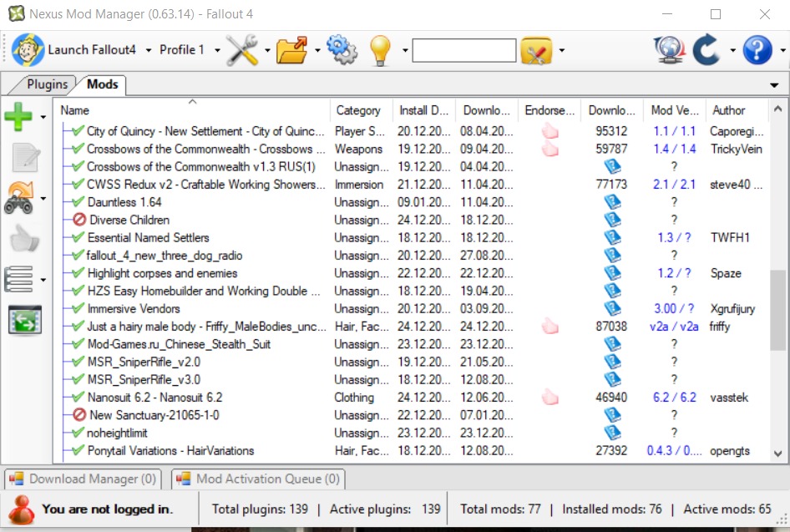Click the search text box in toolbar
790x532 pixels.
[464, 50]
